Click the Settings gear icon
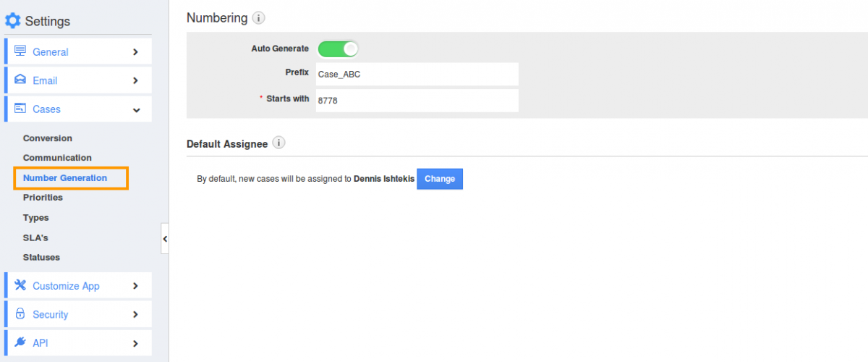The height and width of the screenshot is (362, 868). [x=13, y=21]
